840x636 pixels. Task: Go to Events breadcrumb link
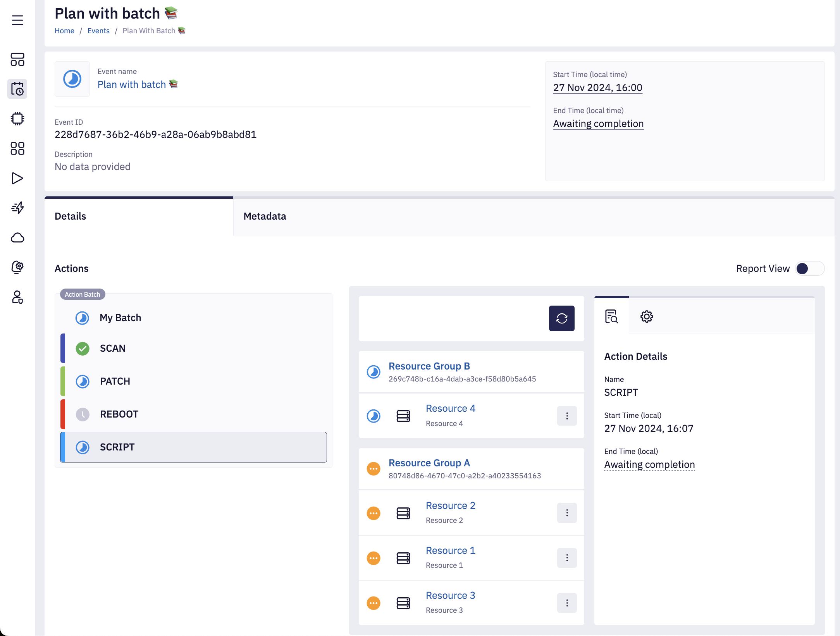pos(98,31)
